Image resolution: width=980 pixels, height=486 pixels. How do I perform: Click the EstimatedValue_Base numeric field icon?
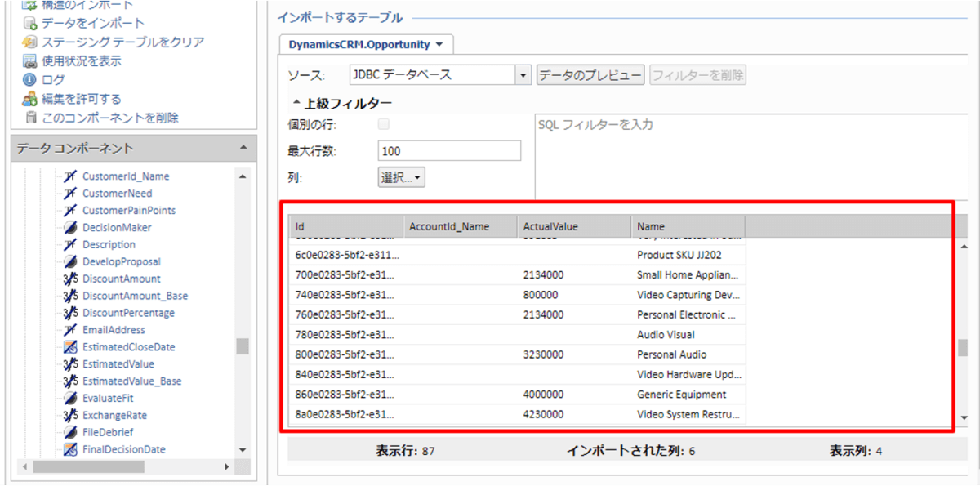coord(70,381)
